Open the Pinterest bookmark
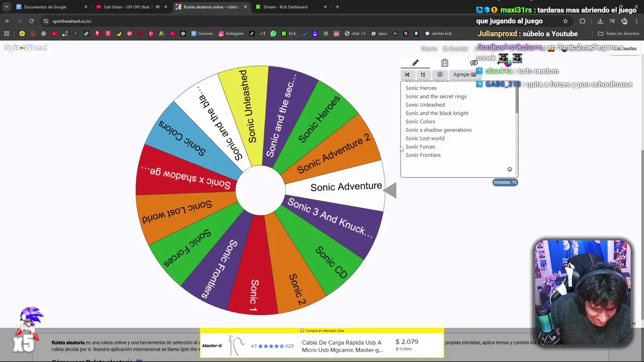The height and width of the screenshot is (362, 644). 150,34
